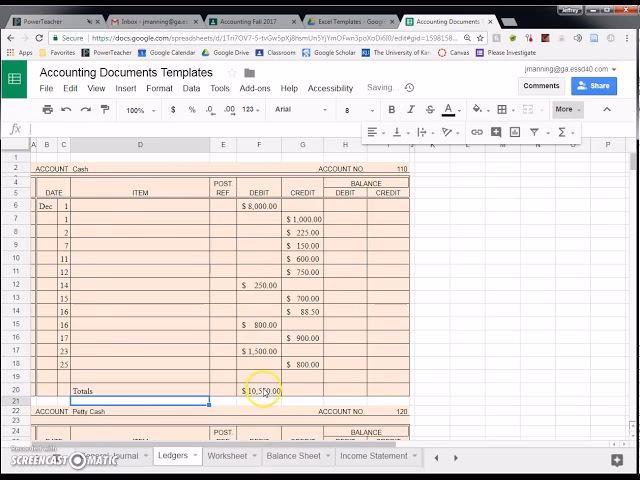This screenshot has width=640, height=480.
Task: Apply Italic formatting
Action: tap(410, 110)
